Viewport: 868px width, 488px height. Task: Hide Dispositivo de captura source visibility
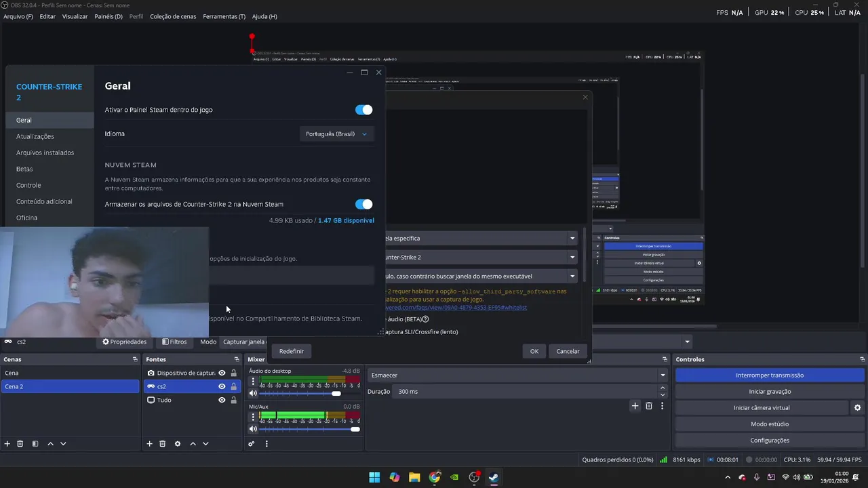click(x=222, y=373)
